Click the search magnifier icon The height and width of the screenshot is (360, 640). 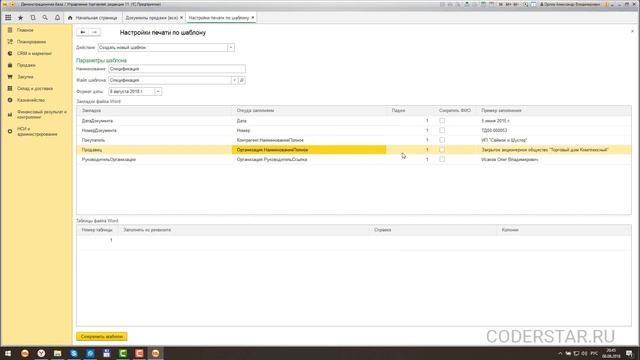(45, 18)
